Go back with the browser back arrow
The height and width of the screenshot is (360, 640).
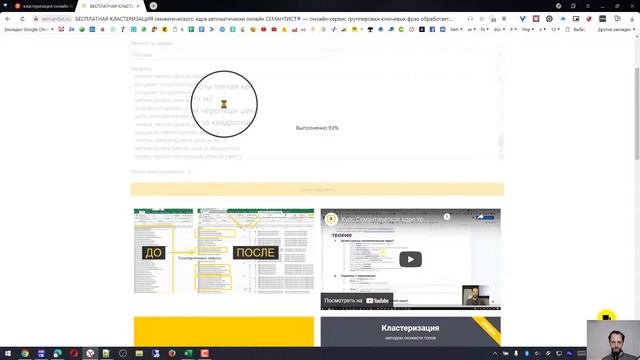pyautogui.click(x=8, y=19)
